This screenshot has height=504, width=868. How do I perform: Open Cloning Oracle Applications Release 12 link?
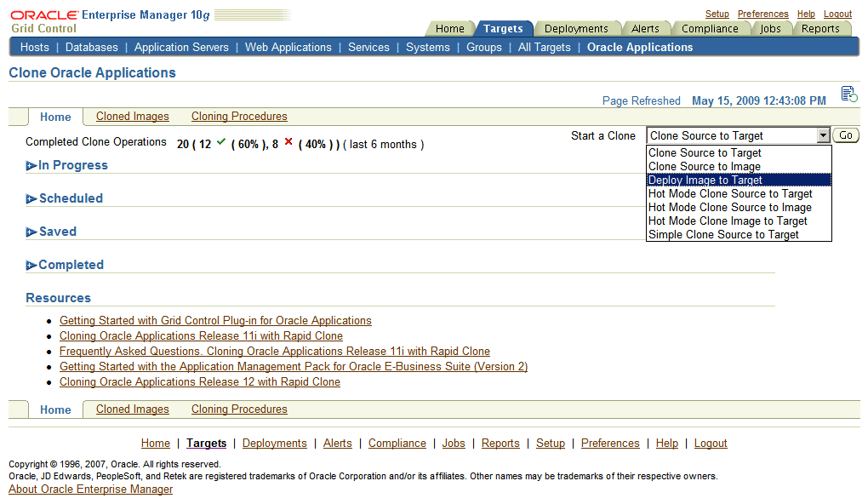tap(200, 382)
